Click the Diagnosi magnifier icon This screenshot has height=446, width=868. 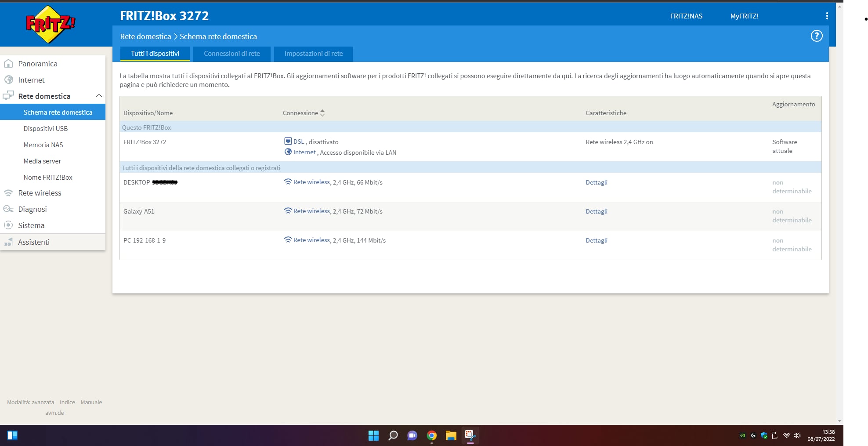click(8, 209)
